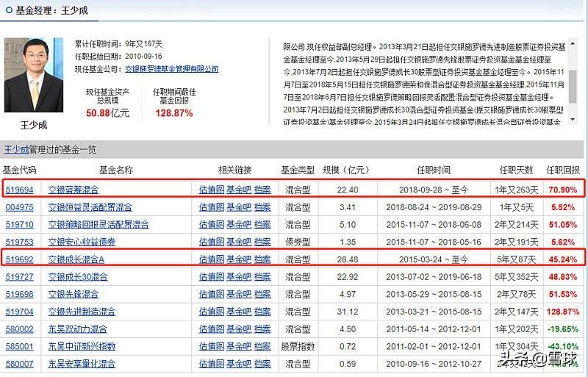Open 估值图 for fund 580007

(212, 364)
